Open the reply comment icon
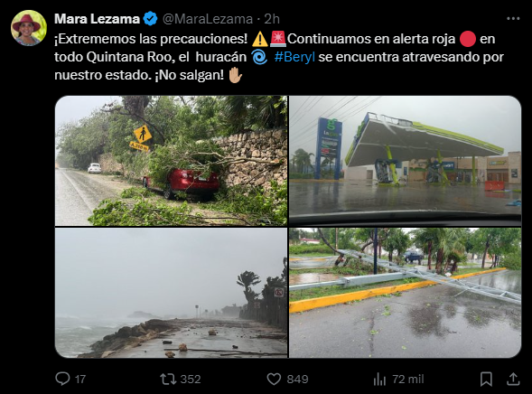This screenshot has width=532, height=394. [x=62, y=379]
